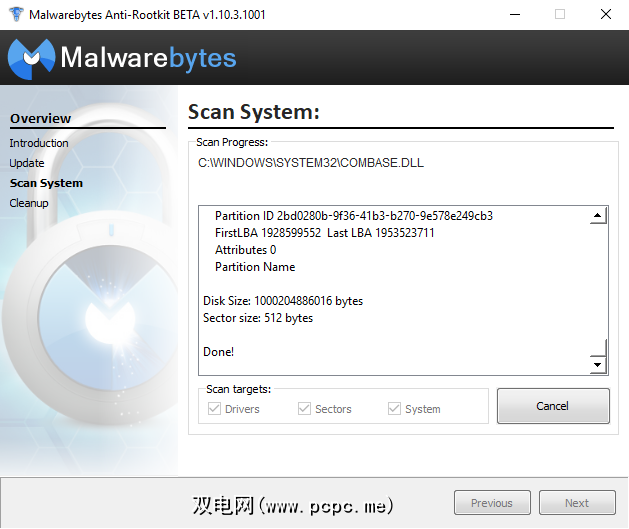The width and height of the screenshot is (629, 529).
Task: Click the Partition Name log line
Action: 255,267
